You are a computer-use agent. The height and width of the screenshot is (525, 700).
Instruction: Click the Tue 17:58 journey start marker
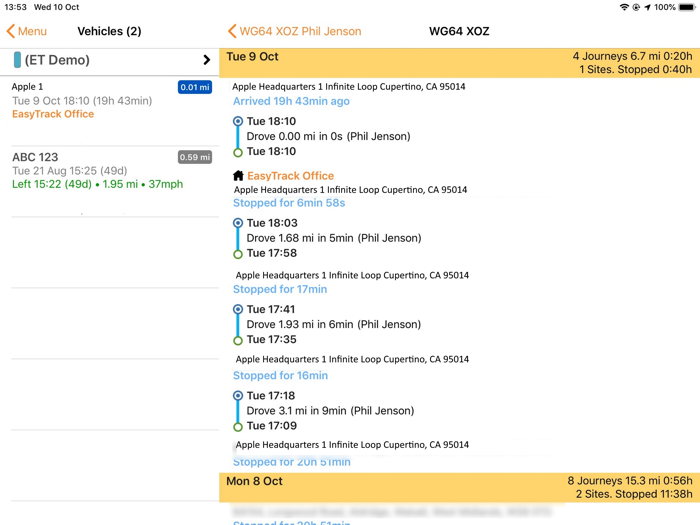coord(238,254)
